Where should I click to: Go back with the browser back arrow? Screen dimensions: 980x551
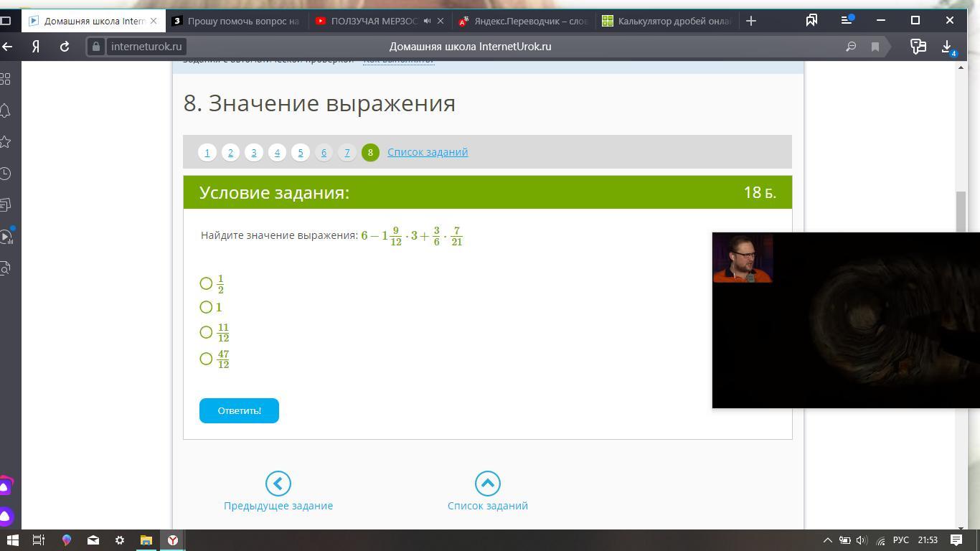click(x=7, y=47)
